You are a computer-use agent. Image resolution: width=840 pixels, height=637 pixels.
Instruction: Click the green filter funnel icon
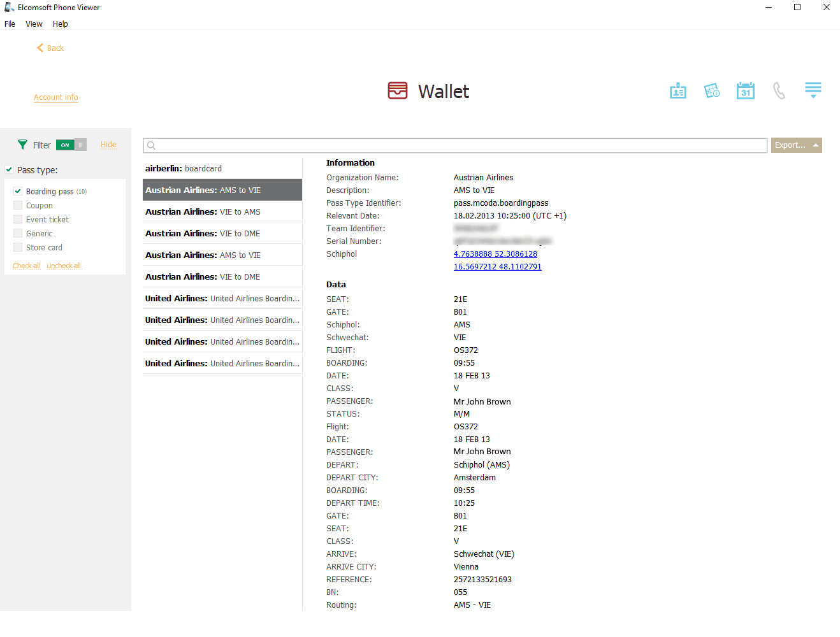click(x=23, y=145)
